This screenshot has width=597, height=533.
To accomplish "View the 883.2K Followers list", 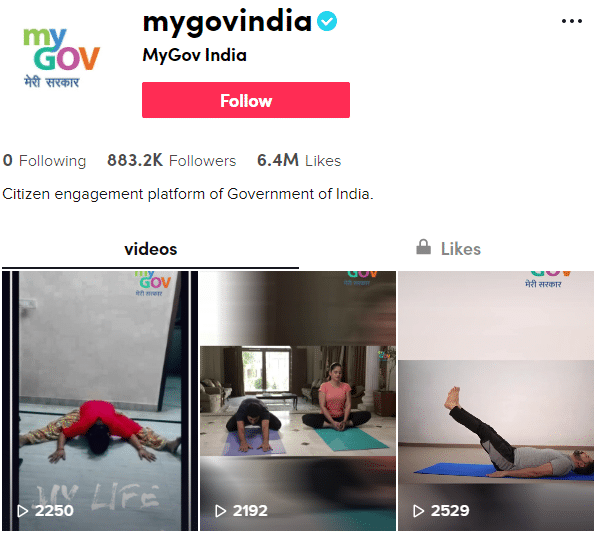I will pyautogui.click(x=172, y=161).
